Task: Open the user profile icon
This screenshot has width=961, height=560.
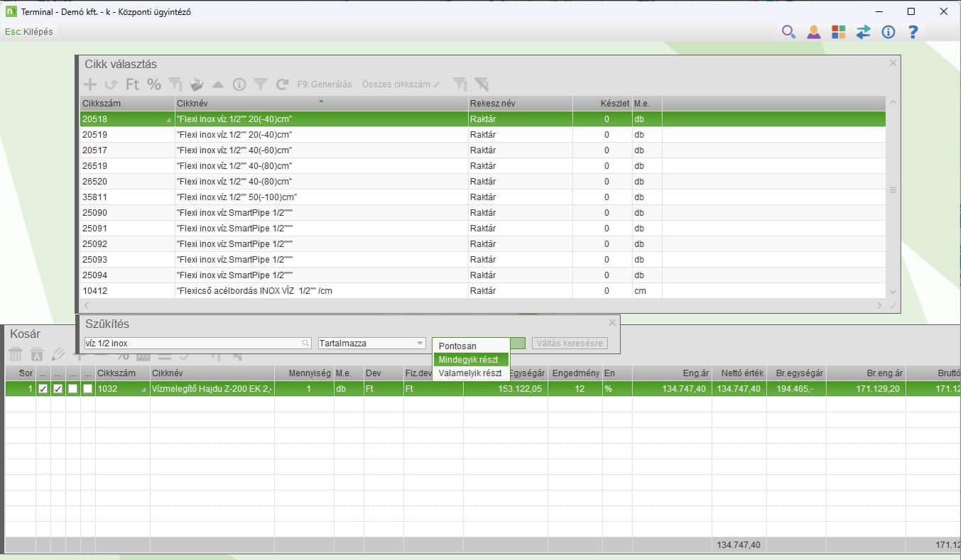Action: tap(814, 32)
